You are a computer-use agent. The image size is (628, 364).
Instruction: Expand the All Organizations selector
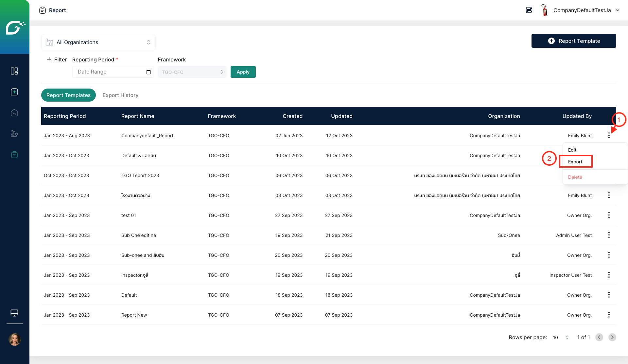click(98, 42)
